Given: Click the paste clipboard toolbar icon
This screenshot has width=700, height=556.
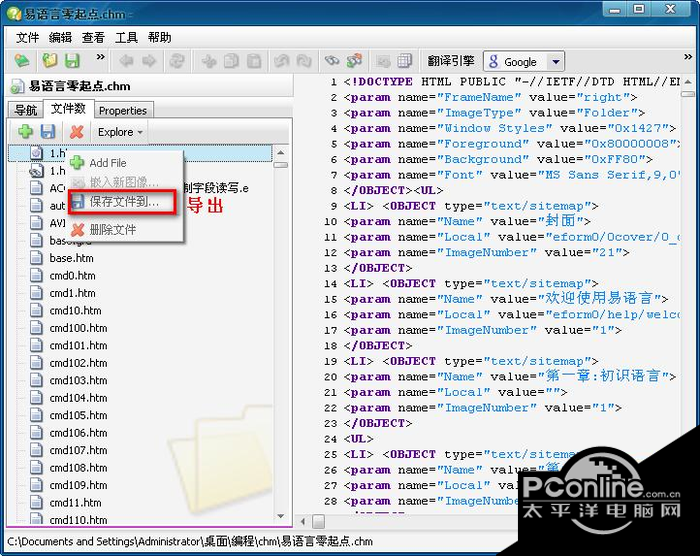Looking at the screenshot, I should tap(254, 61).
